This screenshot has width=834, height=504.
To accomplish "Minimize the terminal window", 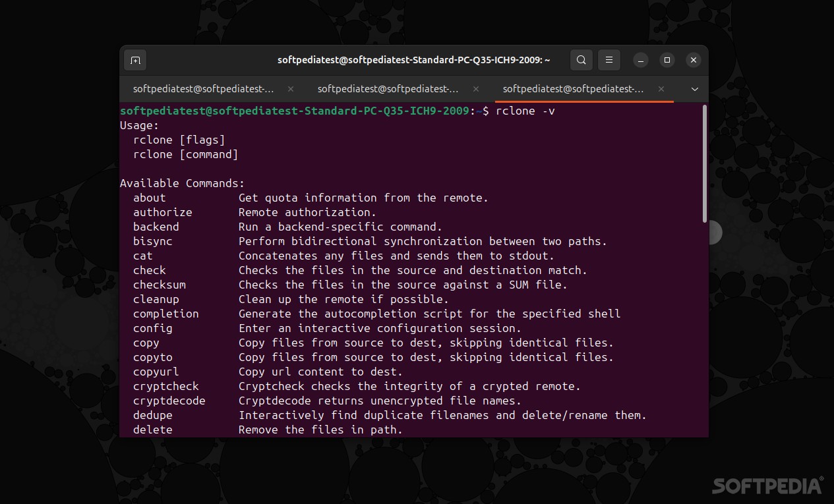I will coord(641,60).
